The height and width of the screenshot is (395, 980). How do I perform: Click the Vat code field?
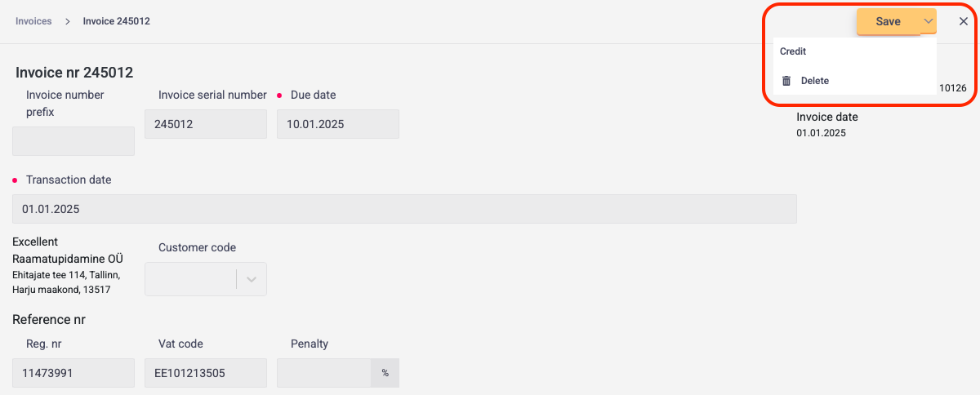click(x=205, y=373)
